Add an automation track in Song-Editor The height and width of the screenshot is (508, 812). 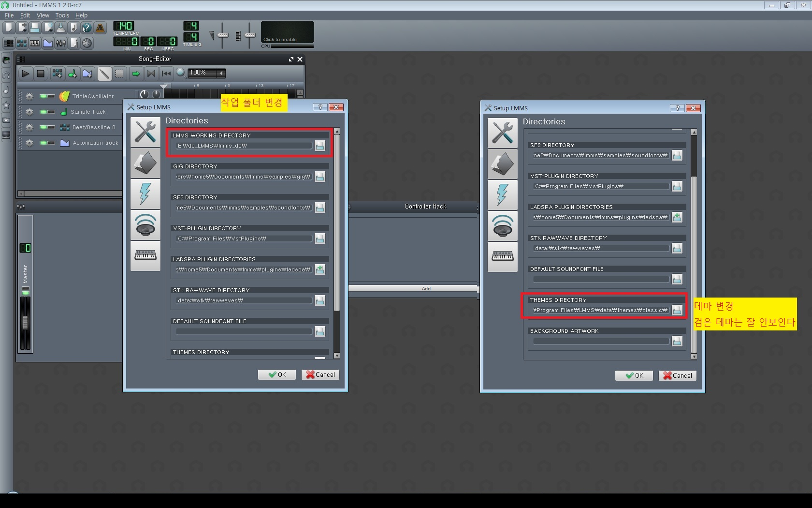(87, 74)
